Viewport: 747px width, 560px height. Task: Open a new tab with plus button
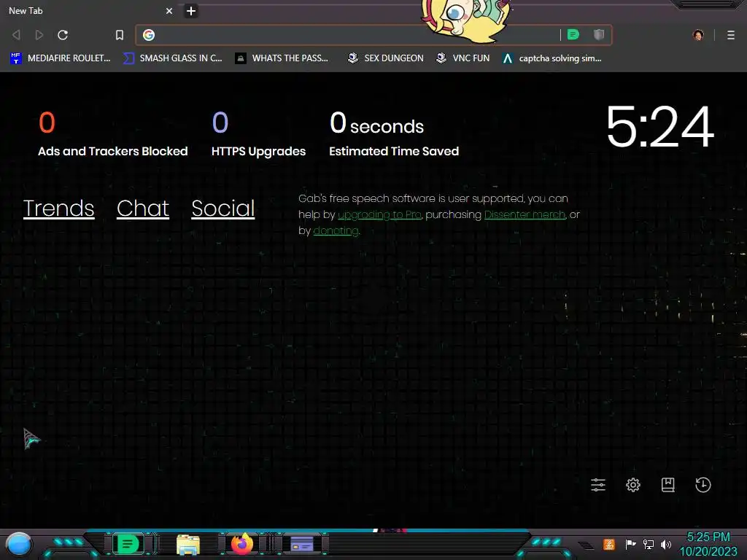(191, 10)
